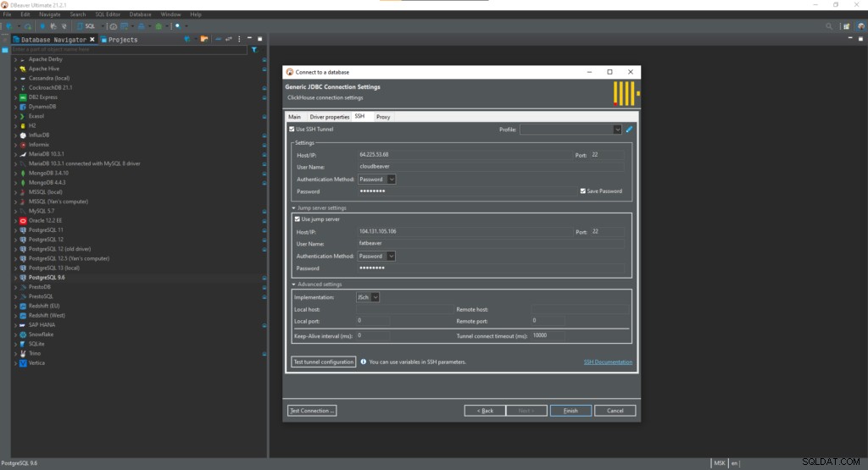Viewport: 868px width, 470px height.
Task: Open SQL script via the SQL toolbar button
Action: click(x=86, y=26)
